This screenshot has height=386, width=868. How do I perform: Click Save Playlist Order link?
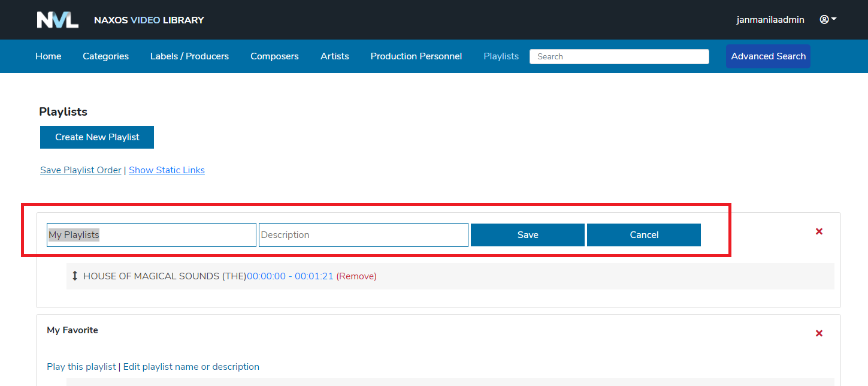coord(81,170)
